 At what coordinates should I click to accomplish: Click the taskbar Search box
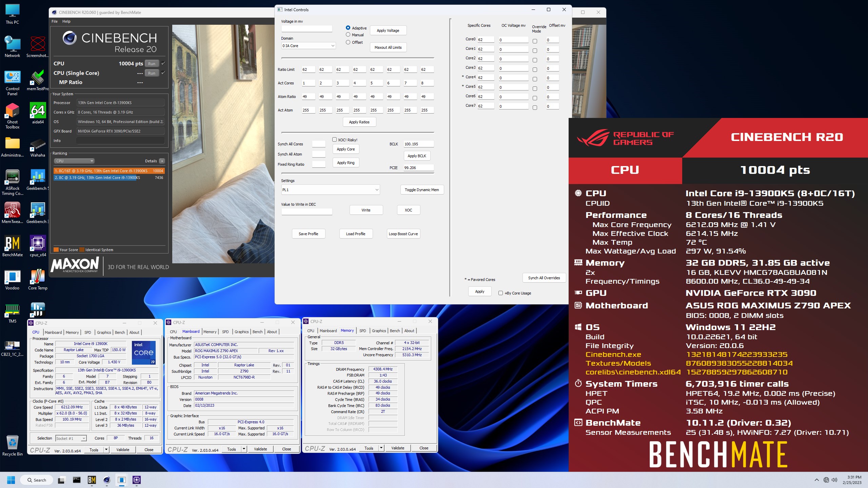coord(37,480)
